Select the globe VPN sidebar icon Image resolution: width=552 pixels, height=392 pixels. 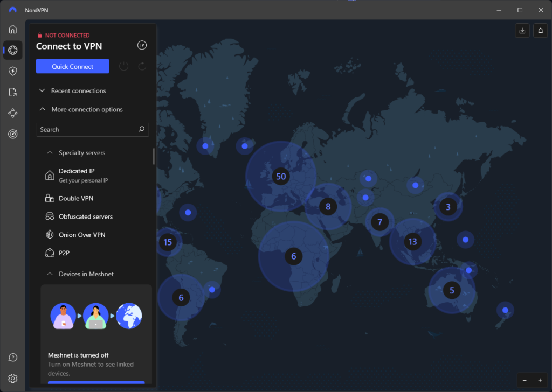coord(13,50)
